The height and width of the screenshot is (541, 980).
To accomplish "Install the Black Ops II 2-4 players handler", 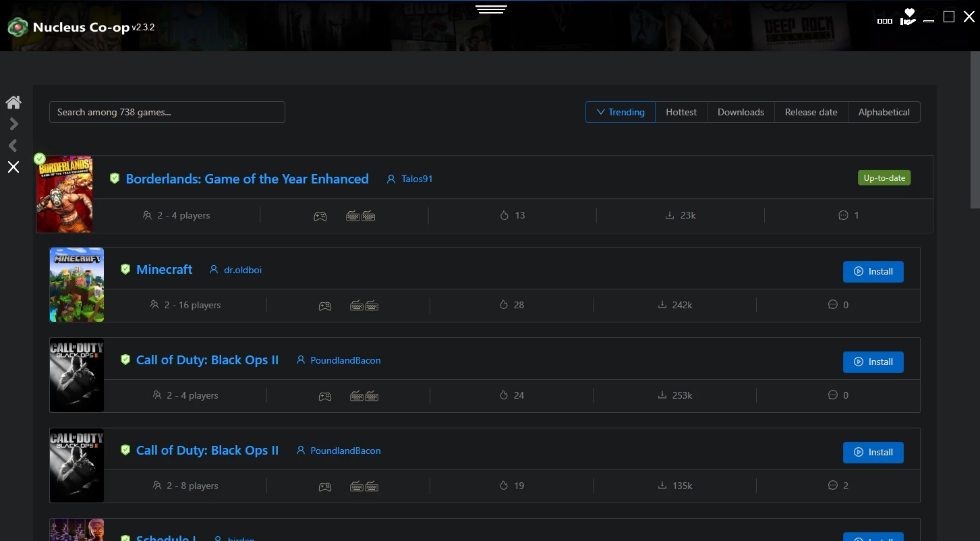I will tap(873, 362).
